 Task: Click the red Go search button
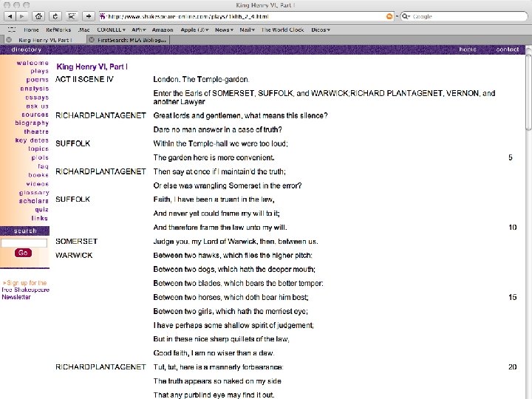(23, 253)
